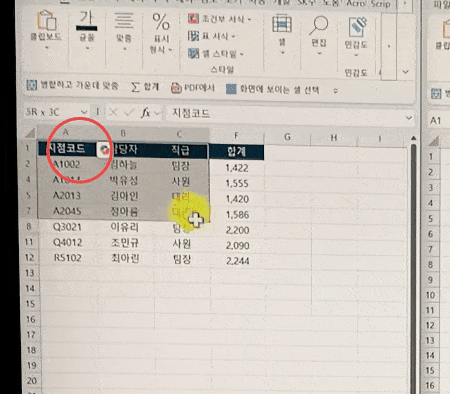This screenshot has height=394, width=450.
Task: Click the fx insert function icon
Action: tap(145, 113)
